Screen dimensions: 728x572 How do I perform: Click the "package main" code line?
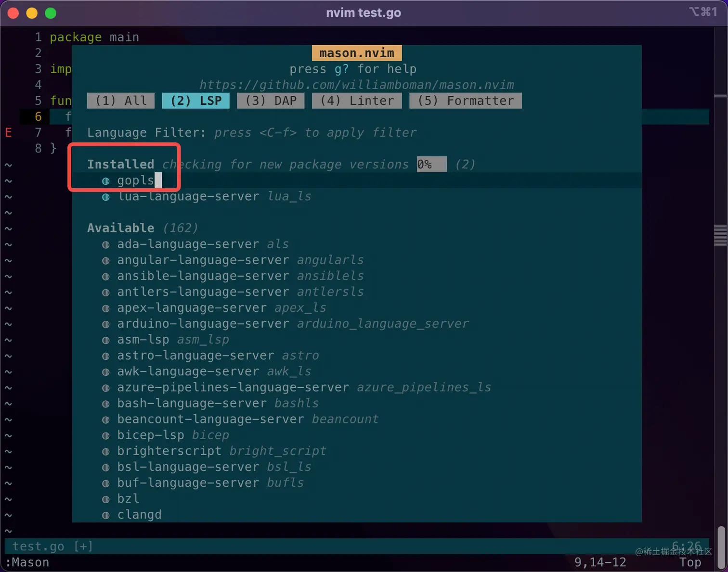pyautogui.click(x=94, y=37)
